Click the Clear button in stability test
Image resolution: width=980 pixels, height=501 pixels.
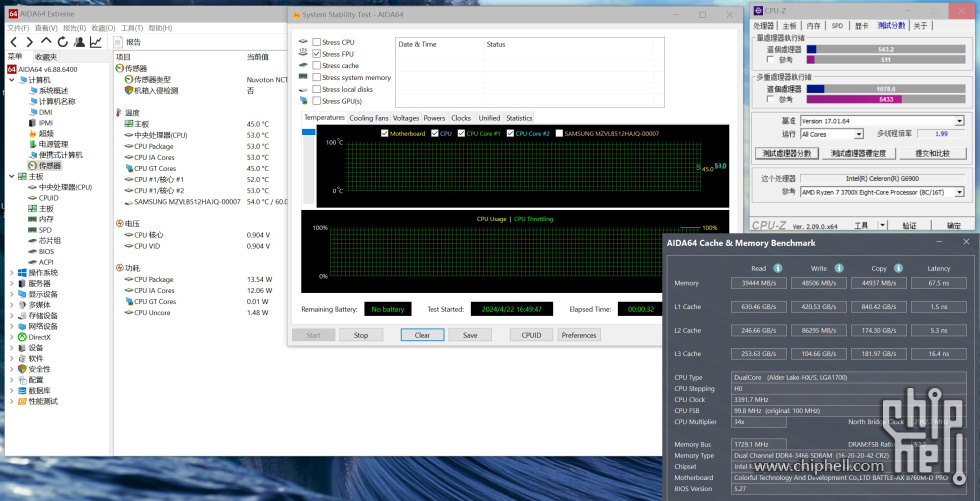(422, 335)
